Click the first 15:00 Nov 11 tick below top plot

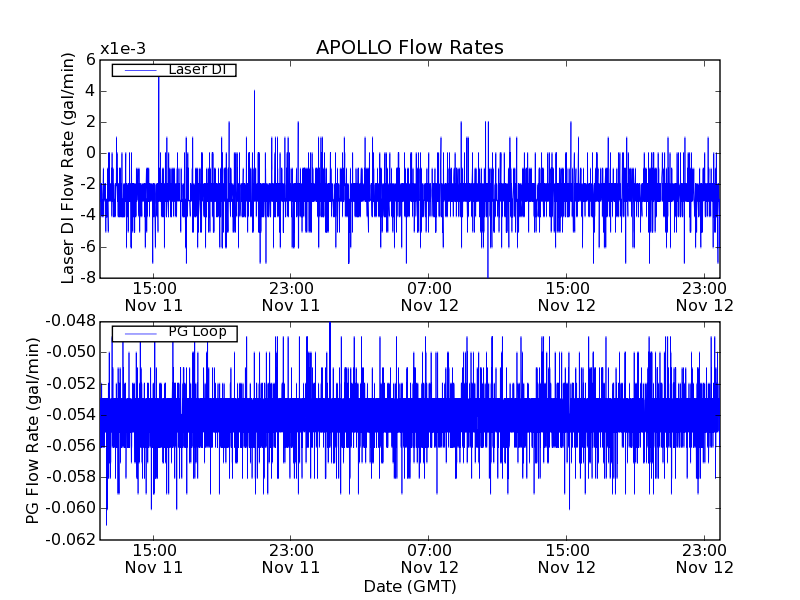tap(154, 296)
